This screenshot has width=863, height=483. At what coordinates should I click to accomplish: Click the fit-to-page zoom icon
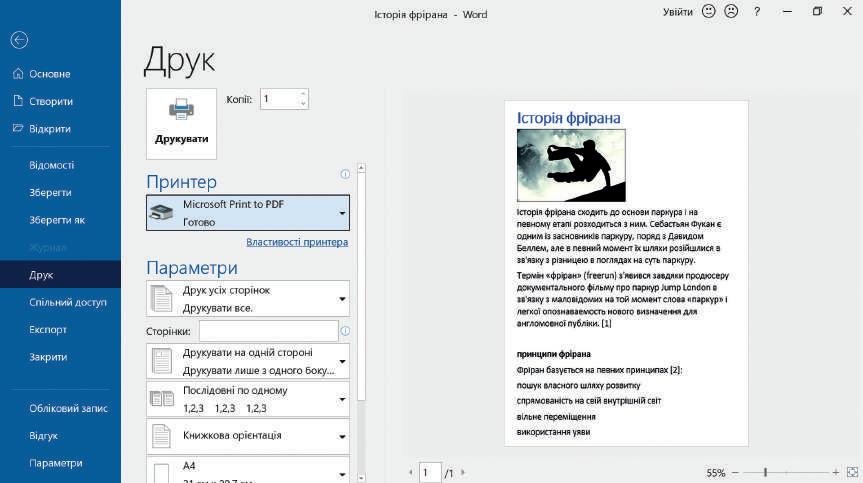pyautogui.click(x=852, y=472)
